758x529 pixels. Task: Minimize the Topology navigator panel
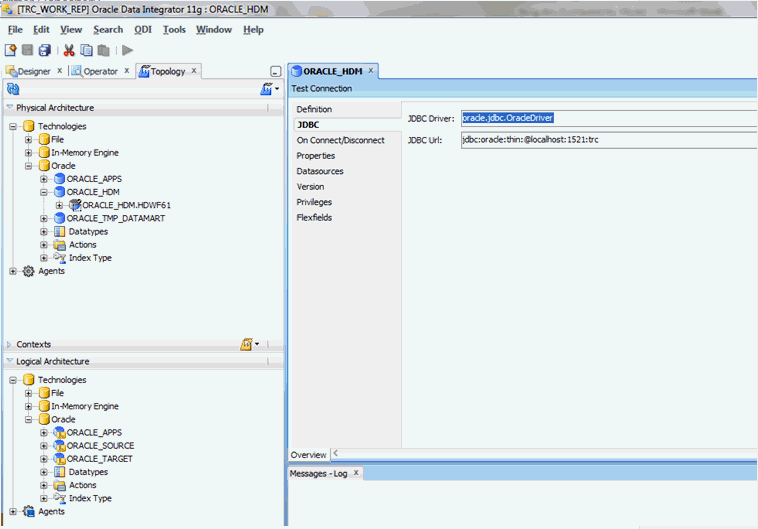tap(276, 72)
